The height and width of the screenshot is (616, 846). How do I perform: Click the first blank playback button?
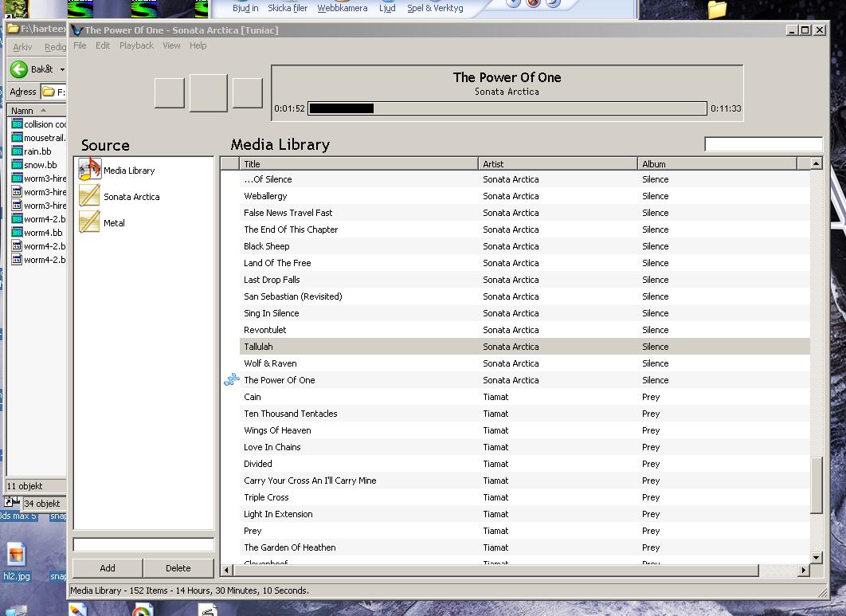tap(170, 93)
